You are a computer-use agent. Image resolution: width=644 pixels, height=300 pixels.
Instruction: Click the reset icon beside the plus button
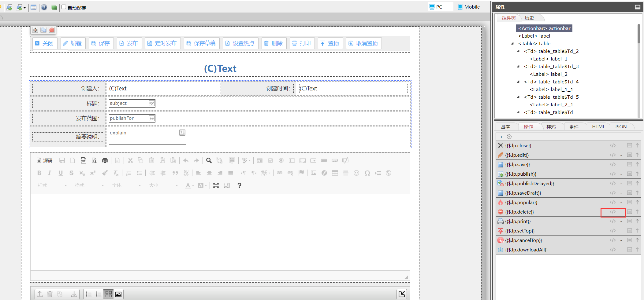[509, 137]
